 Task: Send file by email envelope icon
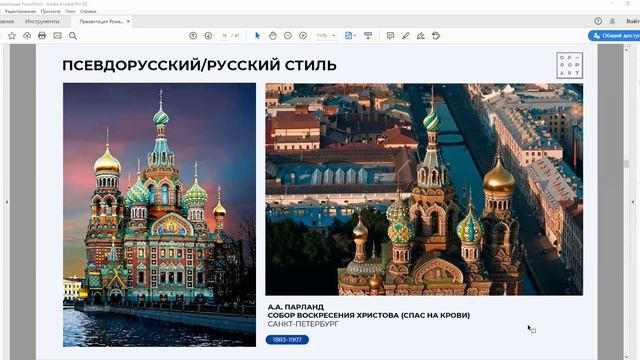[x=58, y=36]
